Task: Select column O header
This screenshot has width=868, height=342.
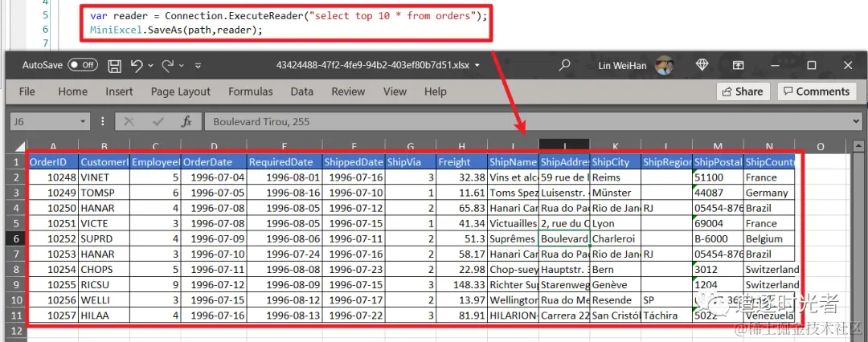Action: coord(821,147)
